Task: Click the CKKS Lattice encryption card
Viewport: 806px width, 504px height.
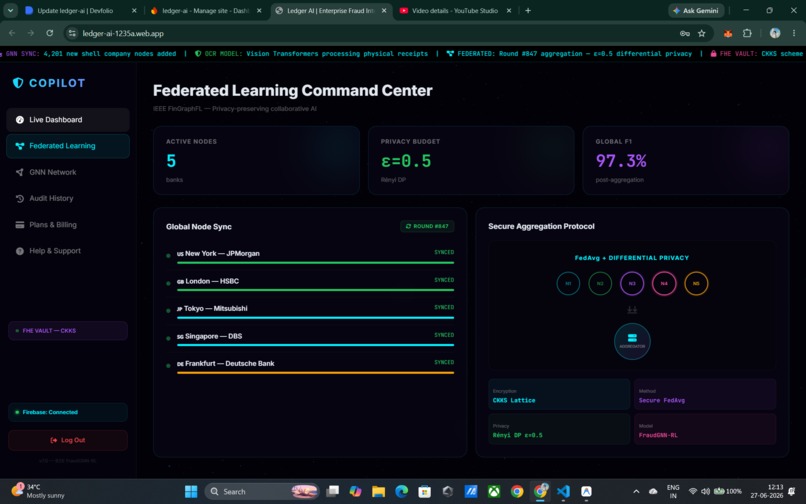Action: (x=559, y=395)
